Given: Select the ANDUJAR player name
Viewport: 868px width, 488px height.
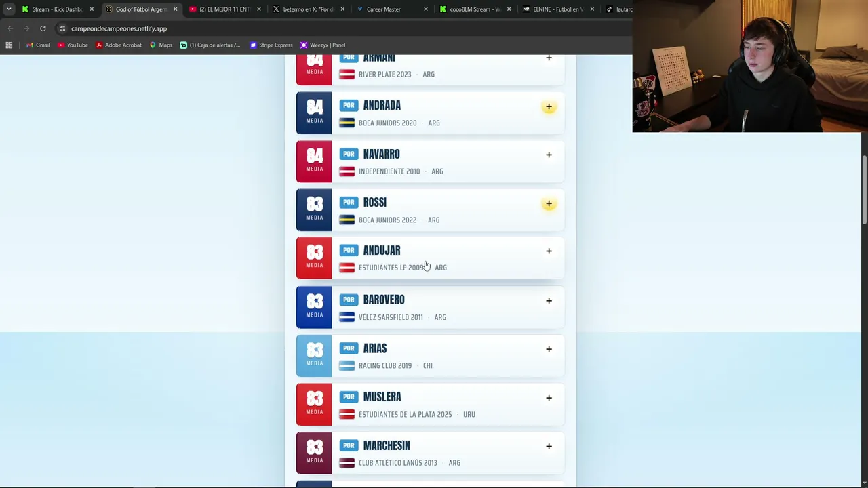Looking at the screenshot, I should pos(382,250).
